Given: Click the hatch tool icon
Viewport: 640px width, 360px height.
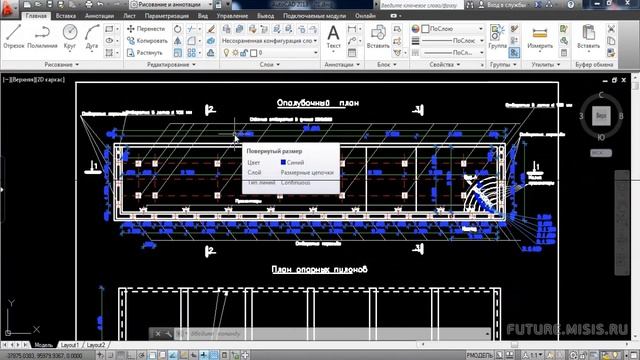Looking at the screenshot, I should point(109,53).
